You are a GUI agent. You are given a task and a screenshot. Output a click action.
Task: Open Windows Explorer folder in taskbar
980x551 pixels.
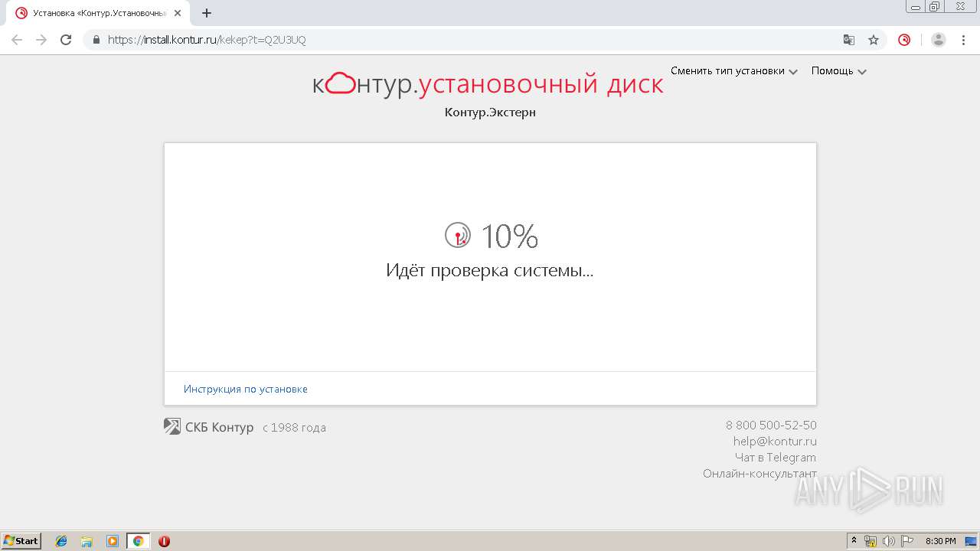(x=87, y=541)
